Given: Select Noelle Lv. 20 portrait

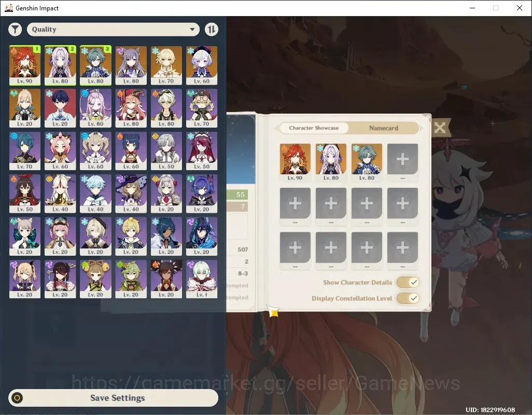Looking at the screenshot, I should point(166,193).
